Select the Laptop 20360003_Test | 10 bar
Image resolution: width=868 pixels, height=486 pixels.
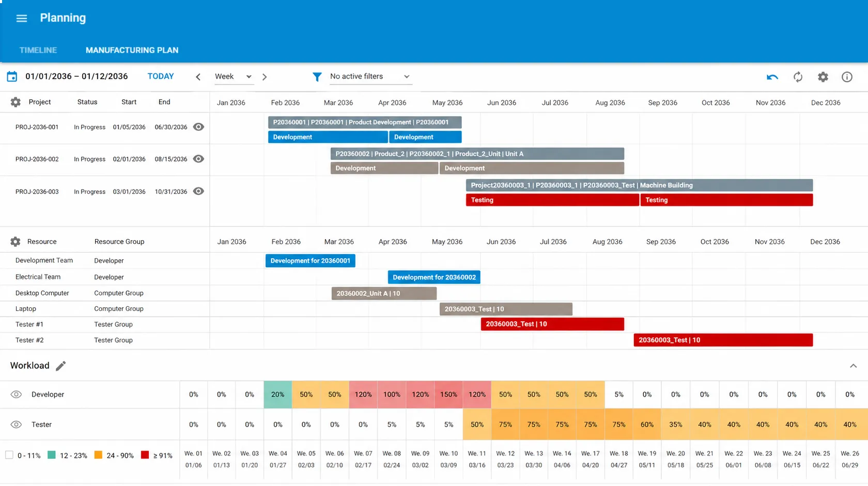pyautogui.click(x=506, y=309)
